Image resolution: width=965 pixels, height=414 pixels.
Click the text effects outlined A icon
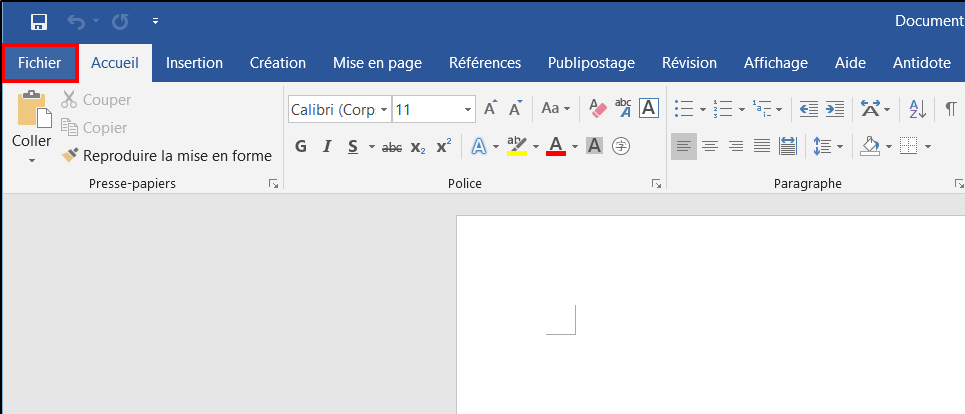click(x=478, y=146)
